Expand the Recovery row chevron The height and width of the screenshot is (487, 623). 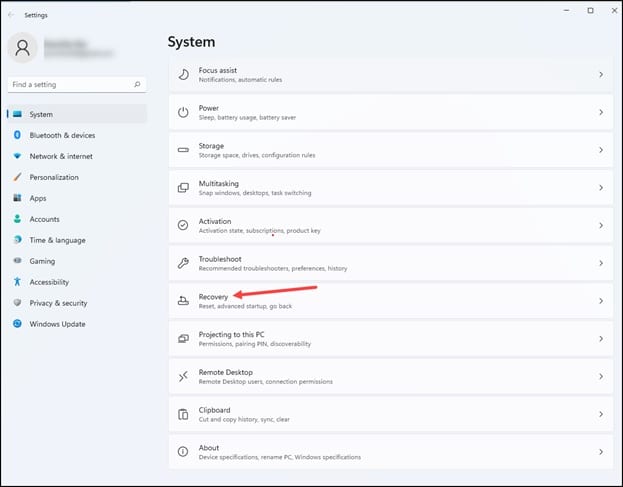coord(600,301)
